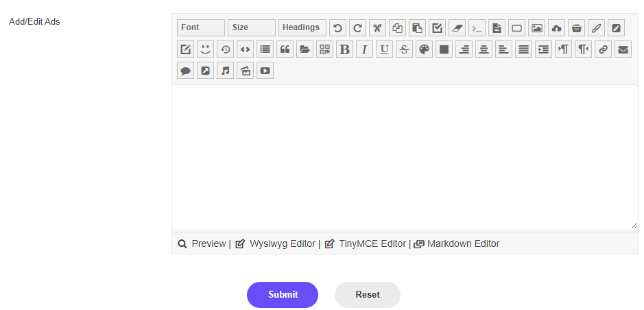Click the code brackets icon
The image size is (644, 310).
246,49
